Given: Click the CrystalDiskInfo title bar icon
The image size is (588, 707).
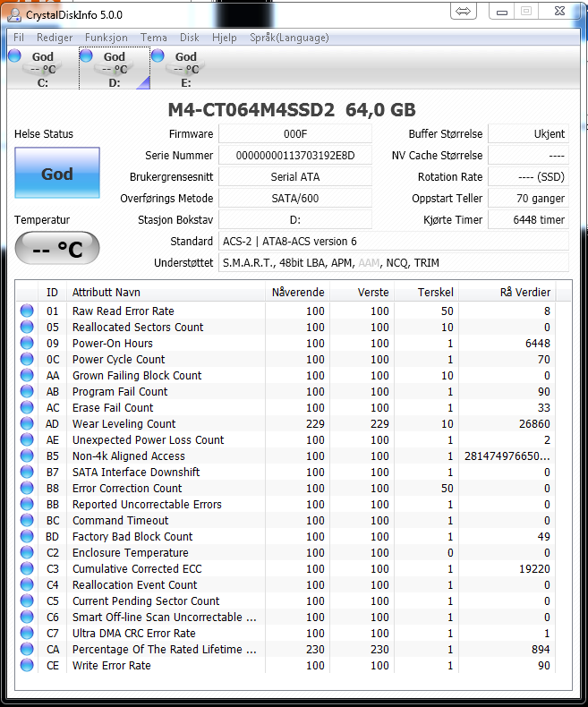Looking at the screenshot, I should pos(14,15).
